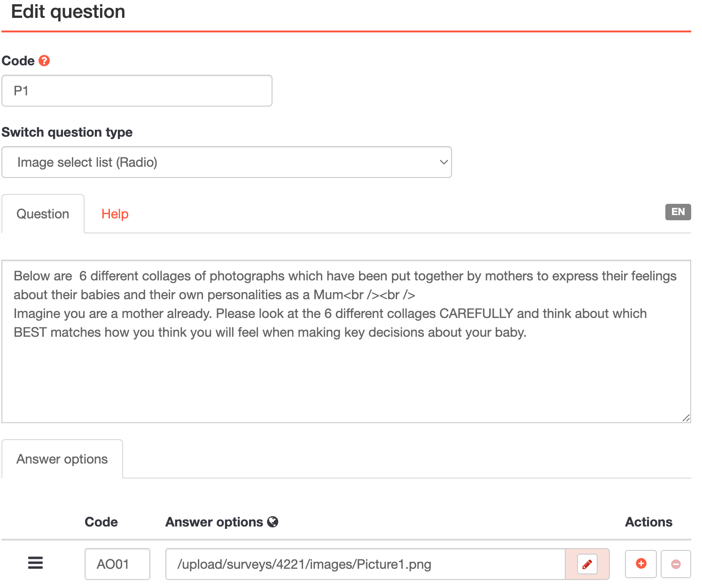Click the AO01 answer code field
The width and height of the screenshot is (702, 588).
point(117,564)
